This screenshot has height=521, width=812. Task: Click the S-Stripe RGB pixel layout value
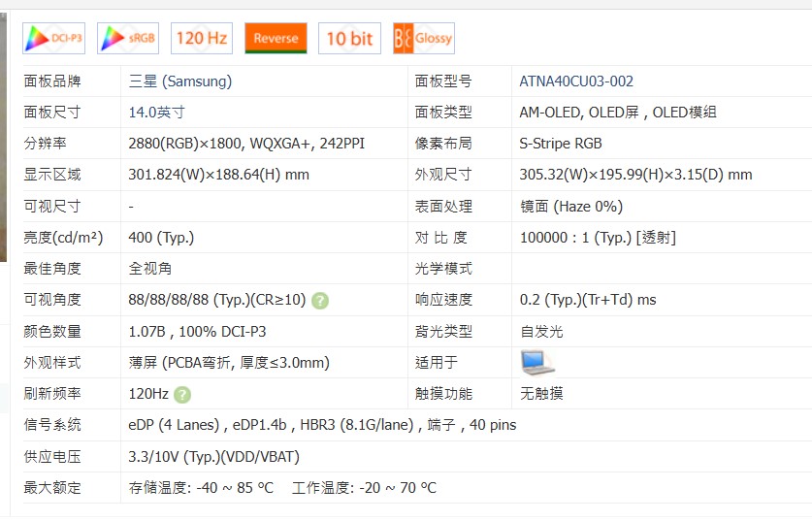(561, 144)
